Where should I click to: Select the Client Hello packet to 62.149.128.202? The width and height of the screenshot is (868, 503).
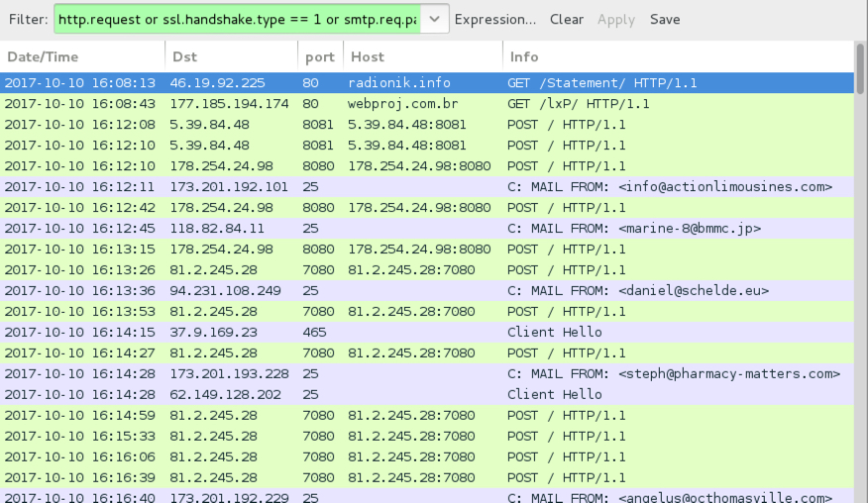(x=427, y=394)
